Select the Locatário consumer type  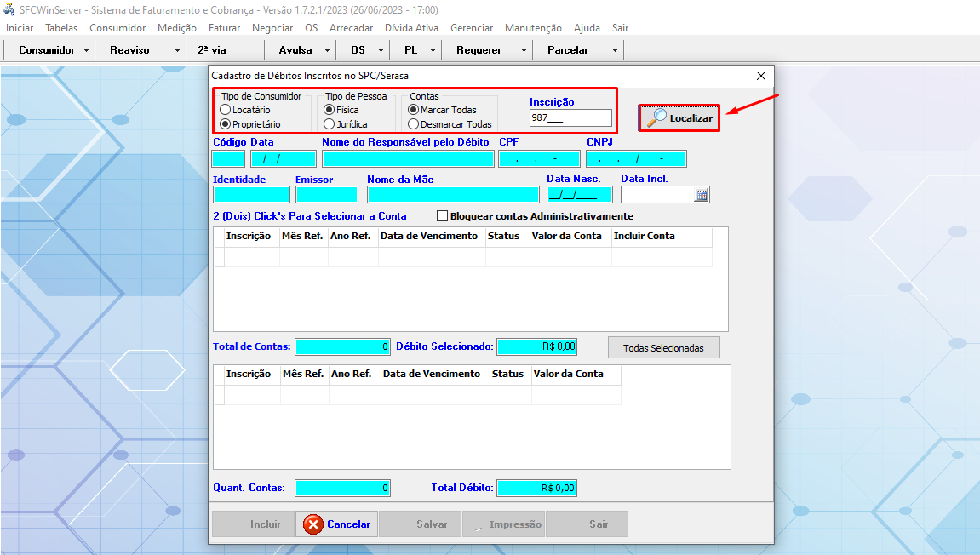pyautogui.click(x=226, y=110)
